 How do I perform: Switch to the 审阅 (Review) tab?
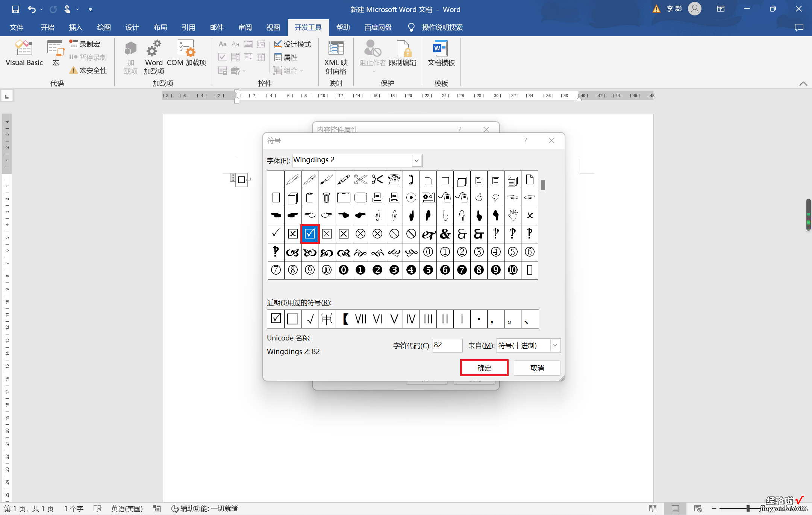[x=245, y=27]
